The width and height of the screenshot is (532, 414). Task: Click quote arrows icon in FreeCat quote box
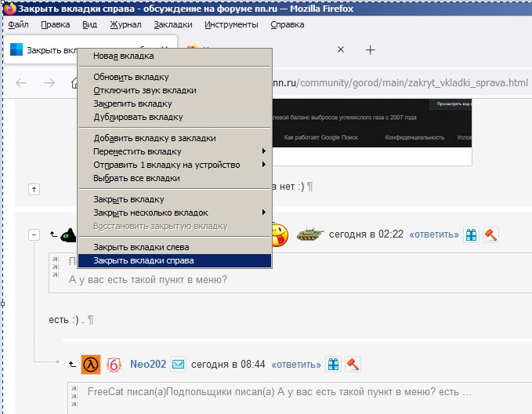coord(74,396)
